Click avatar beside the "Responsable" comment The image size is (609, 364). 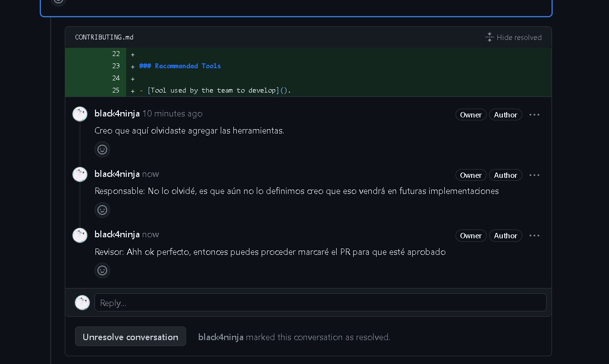(80, 174)
